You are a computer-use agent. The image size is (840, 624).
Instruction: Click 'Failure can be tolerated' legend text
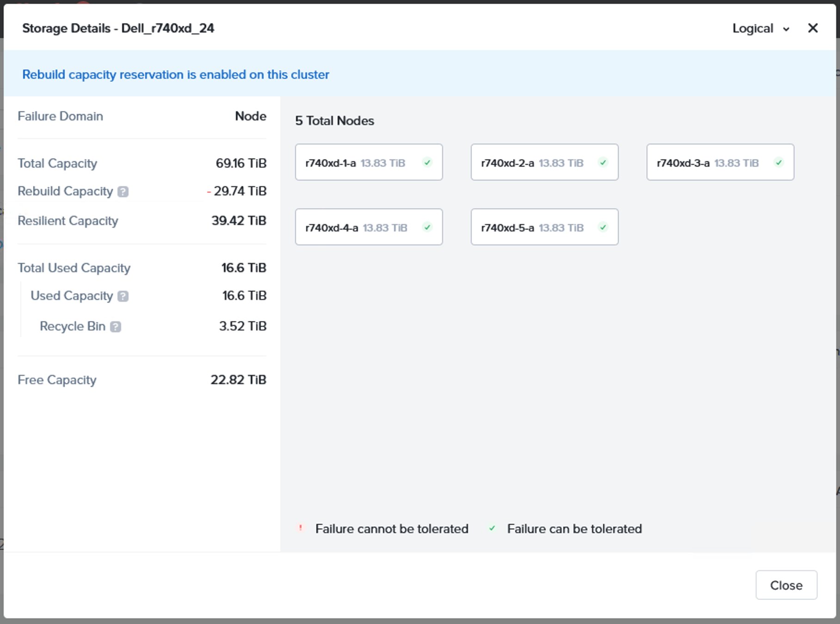[574, 529]
